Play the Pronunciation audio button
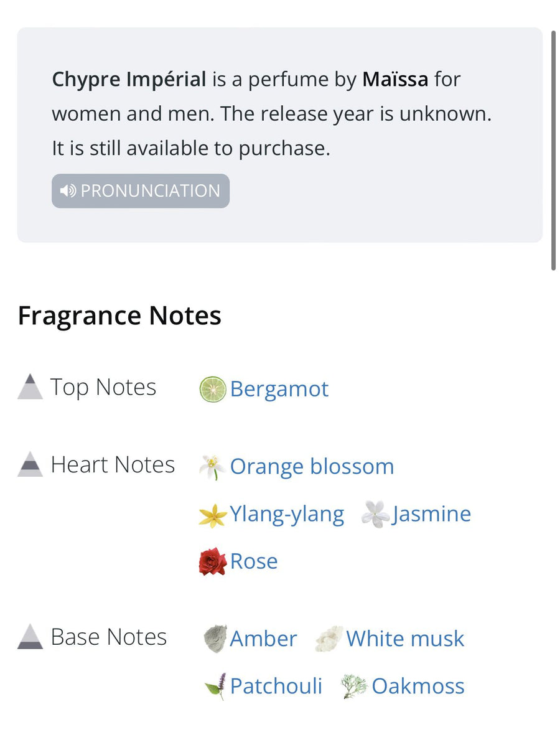The image size is (560, 740). pos(141,190)
